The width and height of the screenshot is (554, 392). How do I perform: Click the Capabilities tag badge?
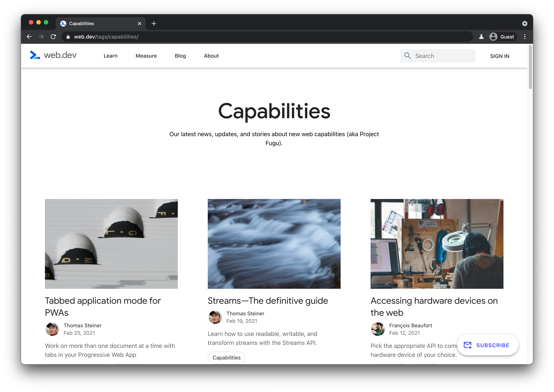click(x=226, y=357)
